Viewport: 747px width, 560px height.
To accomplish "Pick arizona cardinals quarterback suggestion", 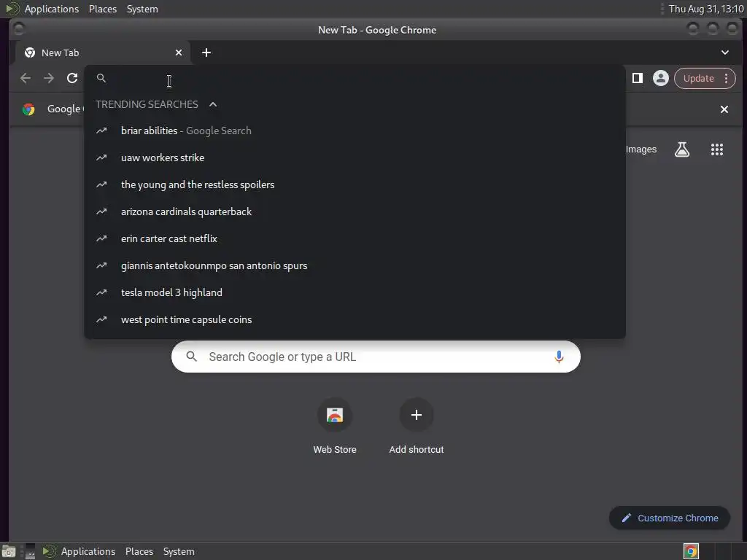I will [355, 211].
